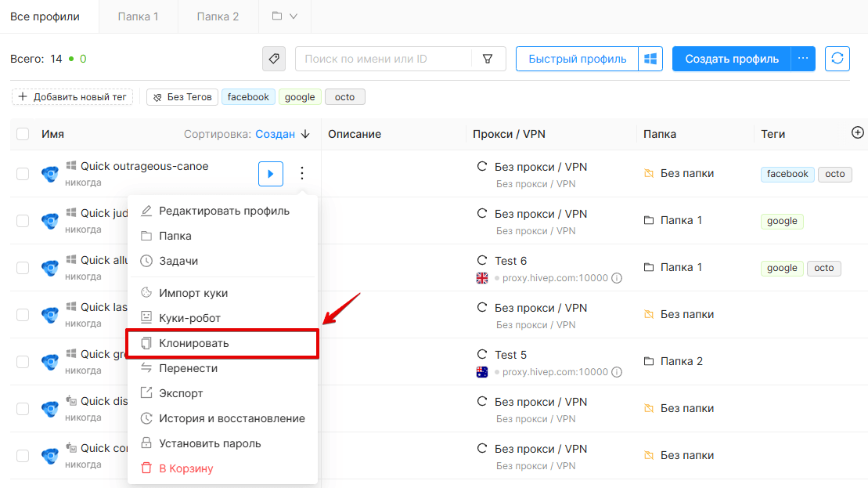Filter by the Без Тегов tag

click(x=182, y=97)
